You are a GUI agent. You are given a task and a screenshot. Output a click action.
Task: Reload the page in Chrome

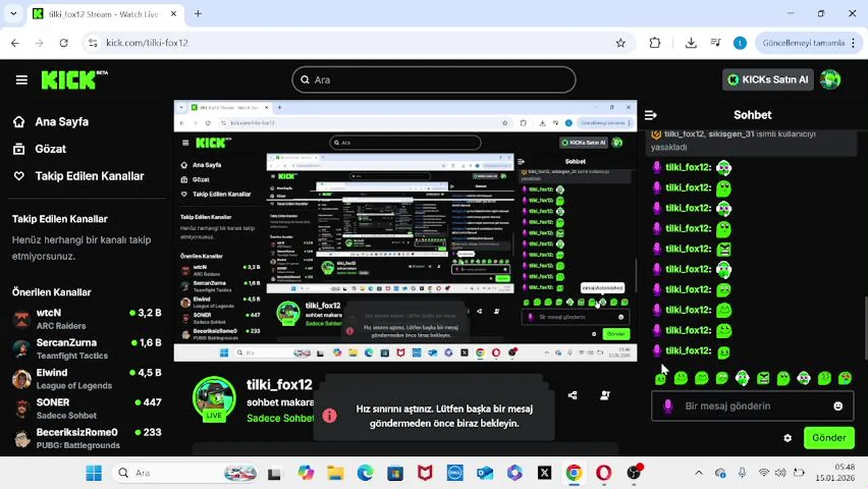[x=63, y=43]
